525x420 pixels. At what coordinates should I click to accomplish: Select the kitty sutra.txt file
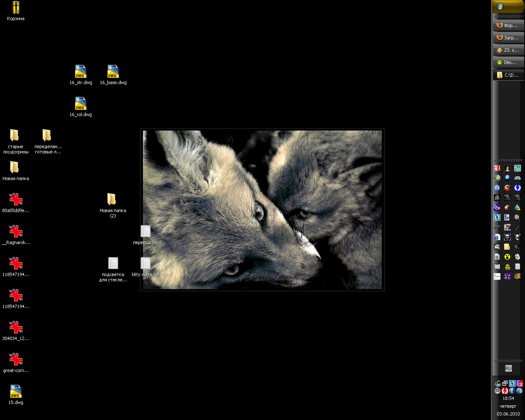point(146,264)
